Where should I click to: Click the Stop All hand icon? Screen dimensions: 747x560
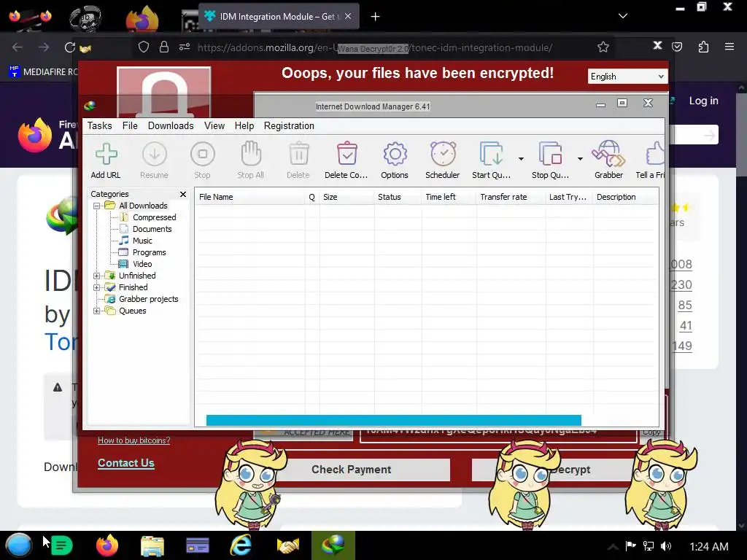tap(251, 160)
